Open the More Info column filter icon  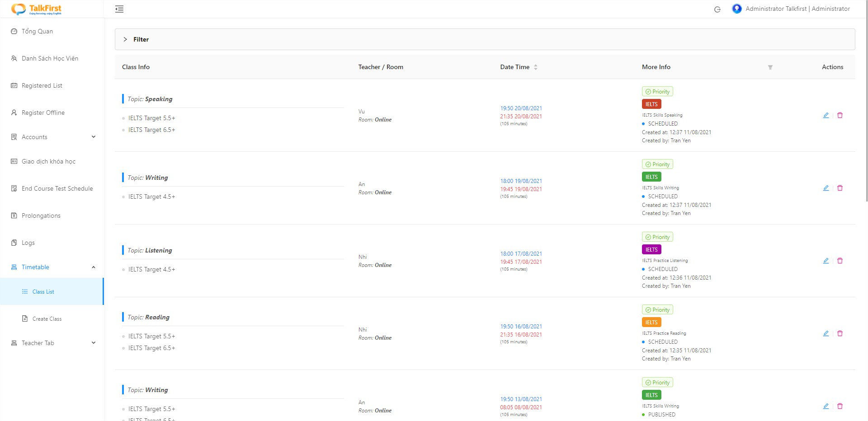(x=770, y=67)
